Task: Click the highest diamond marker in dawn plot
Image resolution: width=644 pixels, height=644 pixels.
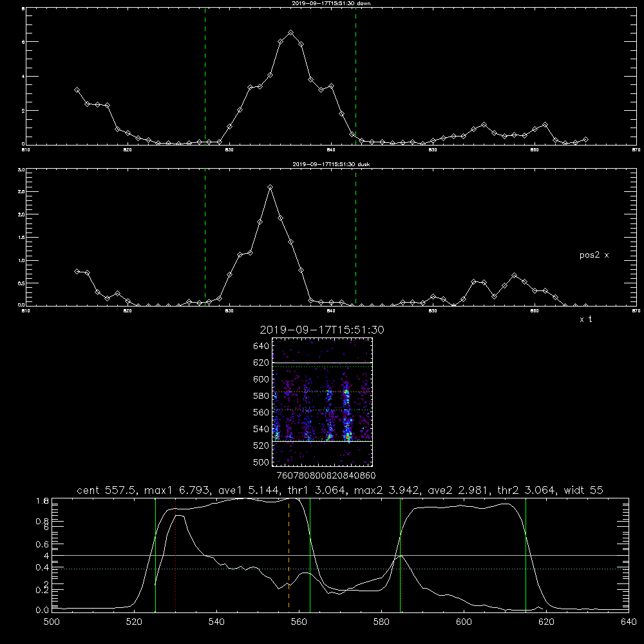Action: (291, 32)
